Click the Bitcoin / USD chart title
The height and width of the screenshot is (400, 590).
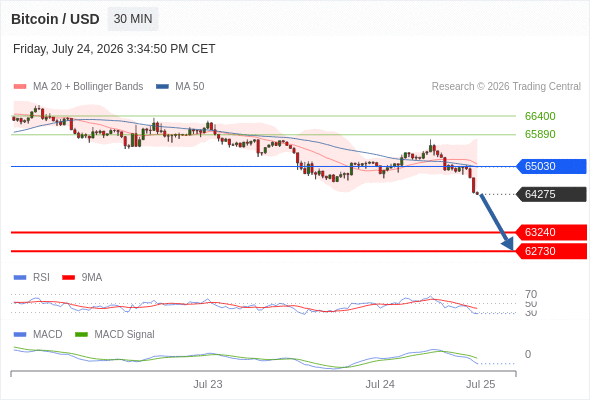55,19
